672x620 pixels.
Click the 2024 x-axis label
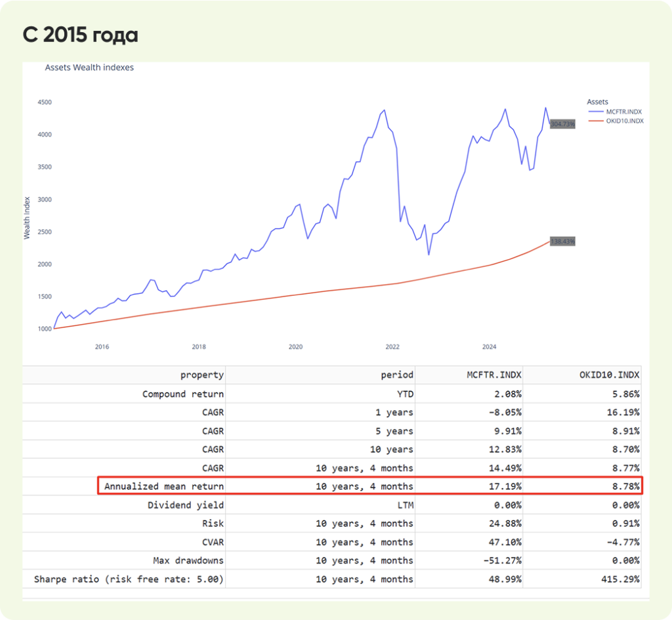(489, 346)
